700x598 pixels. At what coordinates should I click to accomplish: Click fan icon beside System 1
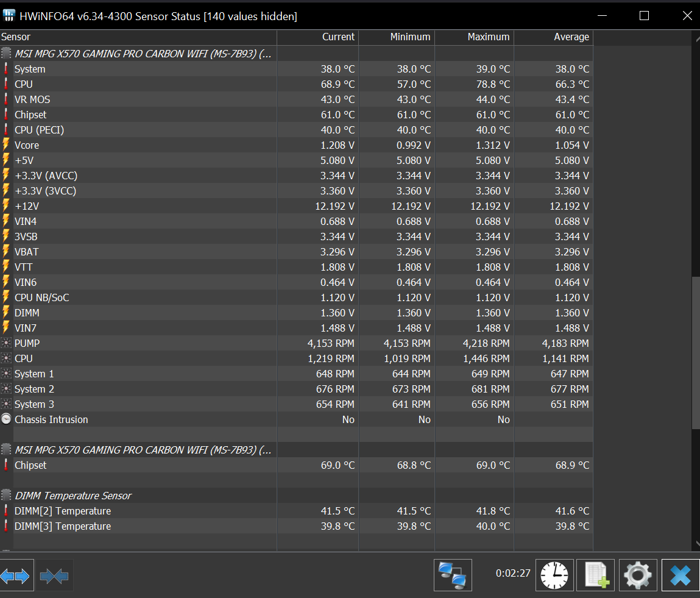[x=6, y=373]
